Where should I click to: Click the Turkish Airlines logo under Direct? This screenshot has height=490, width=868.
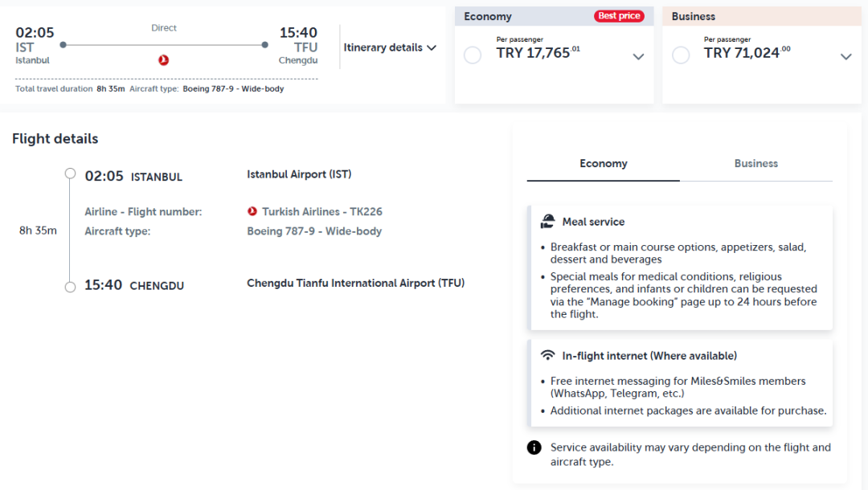tap(163, 59)
